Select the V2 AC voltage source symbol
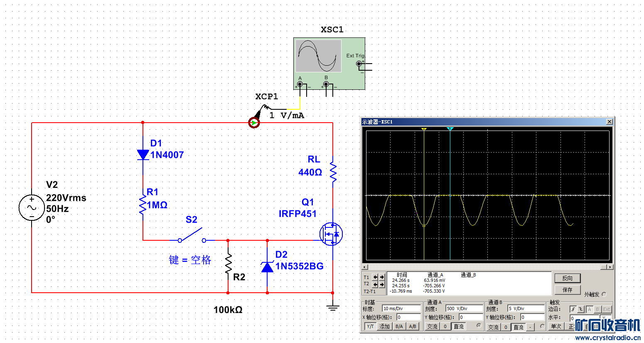 click(x=32, y=207)
